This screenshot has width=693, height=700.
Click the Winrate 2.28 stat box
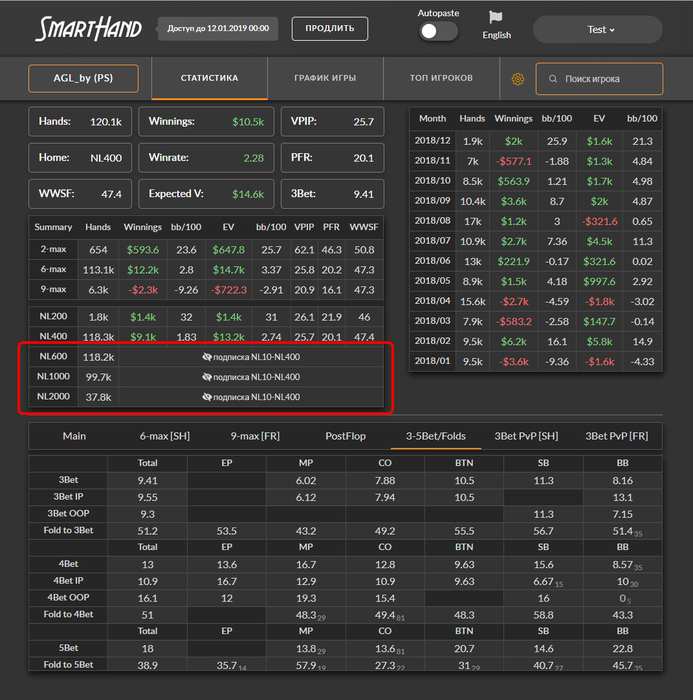tap(206, 158)
